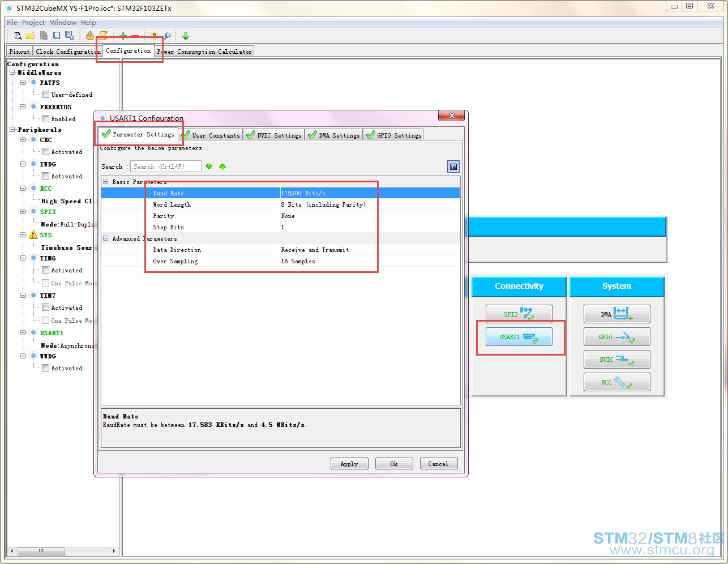Open DMA configuration in the System panel

pyautogui.click(x=616, y=314)
